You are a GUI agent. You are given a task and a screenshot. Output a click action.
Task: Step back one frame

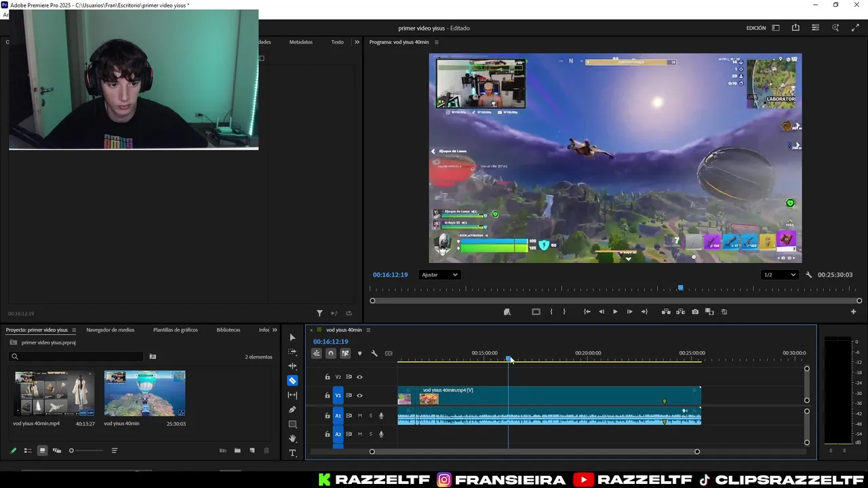click(x=601, y=312)
